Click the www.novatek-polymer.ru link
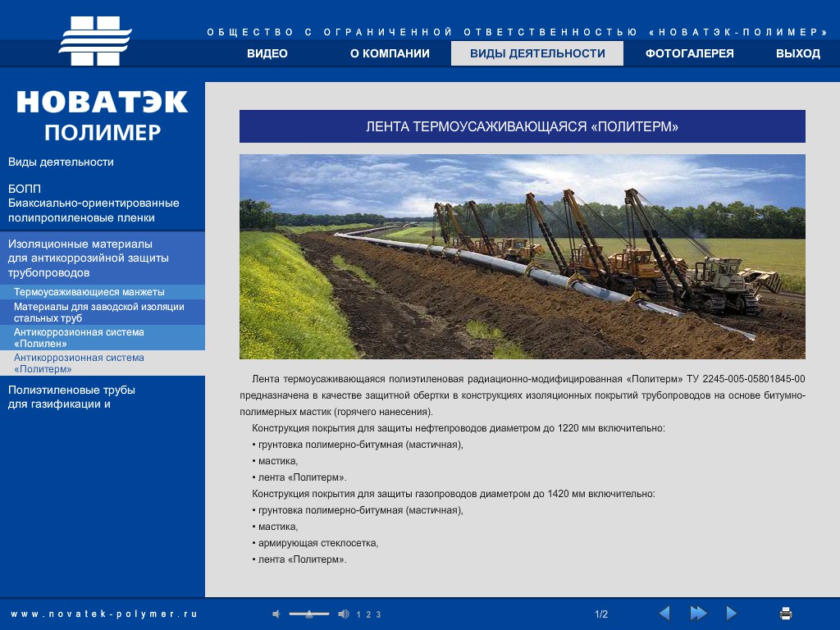This screenshot has width=840, height=630. pyautogui.click(x=104, y=614)
